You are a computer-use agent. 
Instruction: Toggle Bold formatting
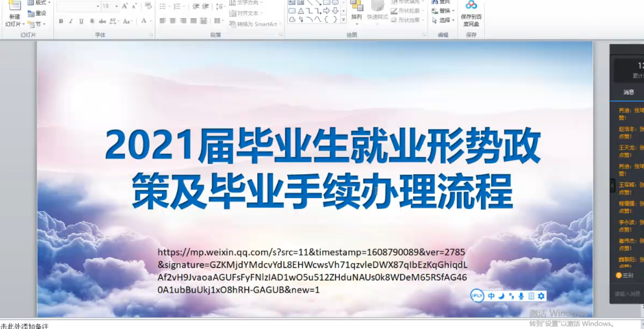click(x=61, y=21)
